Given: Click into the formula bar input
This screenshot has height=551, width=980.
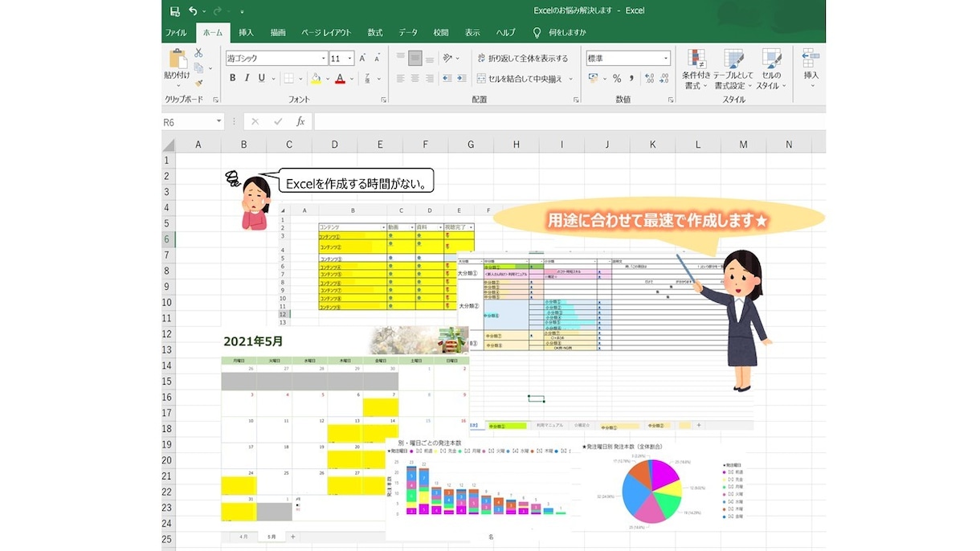Looking at the screenshot, I should [x=569, y=121].
